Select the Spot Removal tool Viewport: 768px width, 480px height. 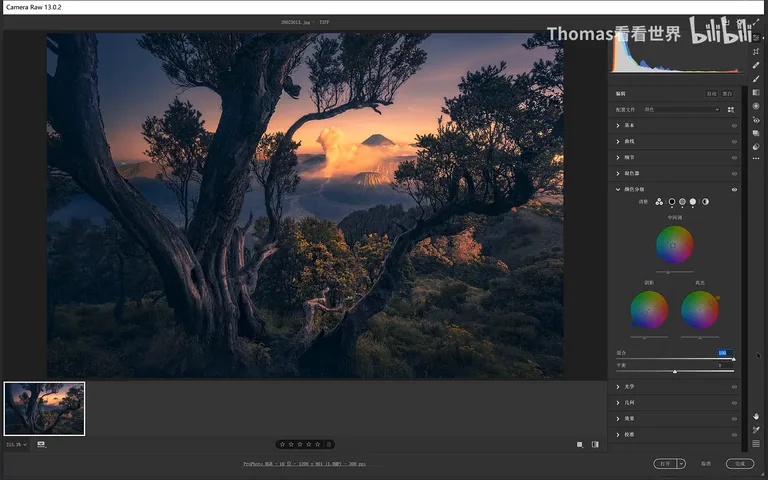[x=756, y=65]
